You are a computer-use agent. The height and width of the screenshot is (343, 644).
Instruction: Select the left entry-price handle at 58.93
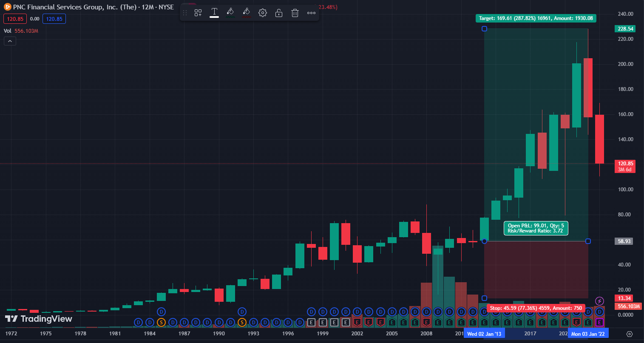tap(484, 241)
